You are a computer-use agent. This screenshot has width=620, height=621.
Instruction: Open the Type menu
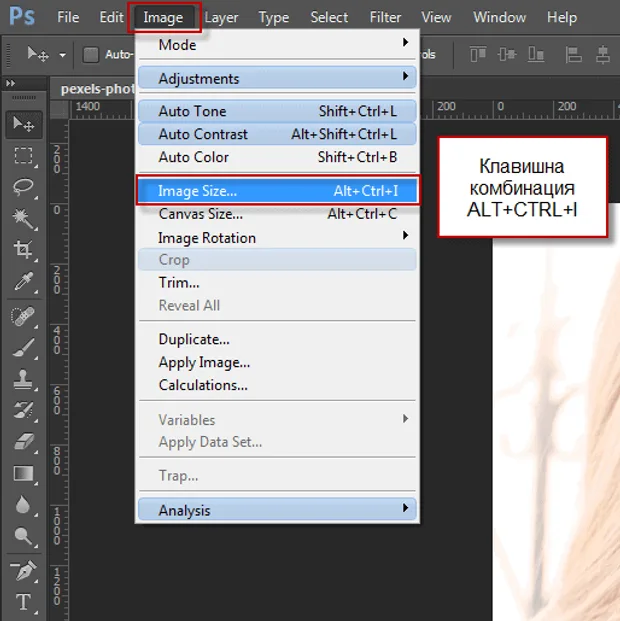pos(274,17)
